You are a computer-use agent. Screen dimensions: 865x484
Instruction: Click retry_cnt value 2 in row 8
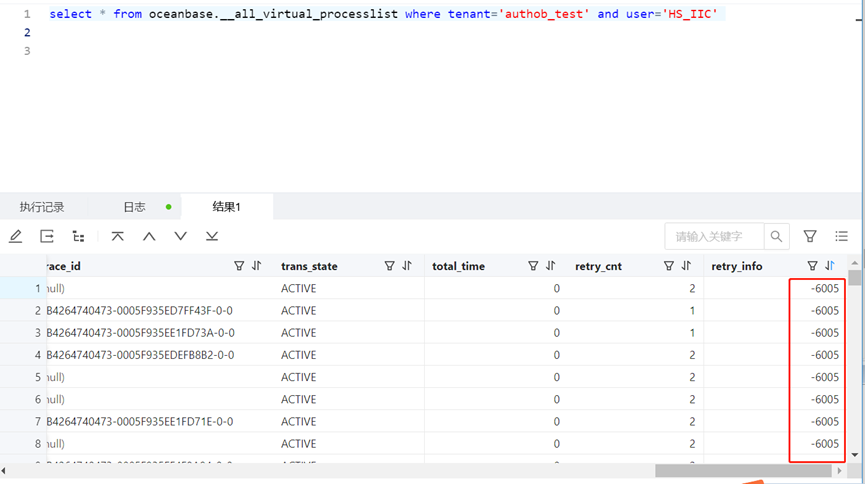(692, 444)
